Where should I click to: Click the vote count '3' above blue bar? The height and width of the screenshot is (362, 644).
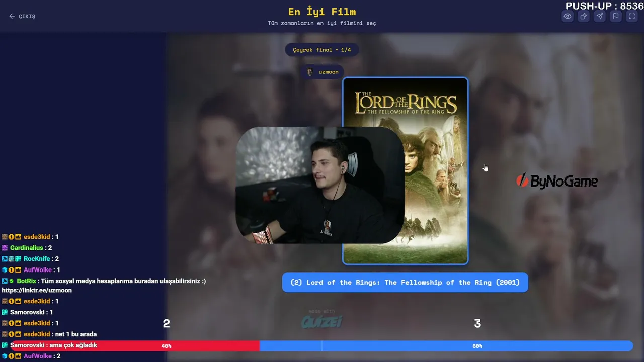[x=477, y=324]
